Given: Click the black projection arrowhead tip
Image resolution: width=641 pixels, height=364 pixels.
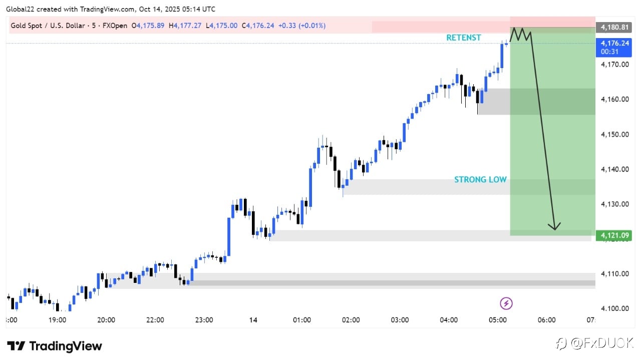Looking at the screenshot, I should point(554,229).
